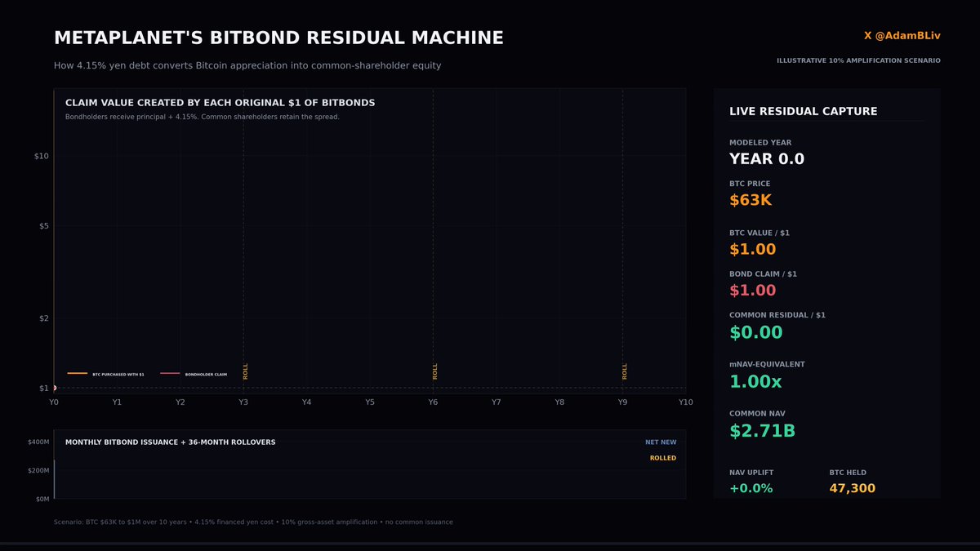Click "ILLUSTRATIVE 10% AMPLIFICATION SCENARIO" label
This screenshot has height=551, width=980.
pyautogui.click(x=858, y=60)
